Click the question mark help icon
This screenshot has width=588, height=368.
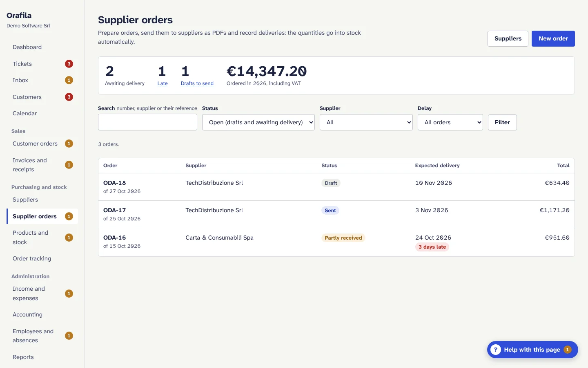point(495,350)
